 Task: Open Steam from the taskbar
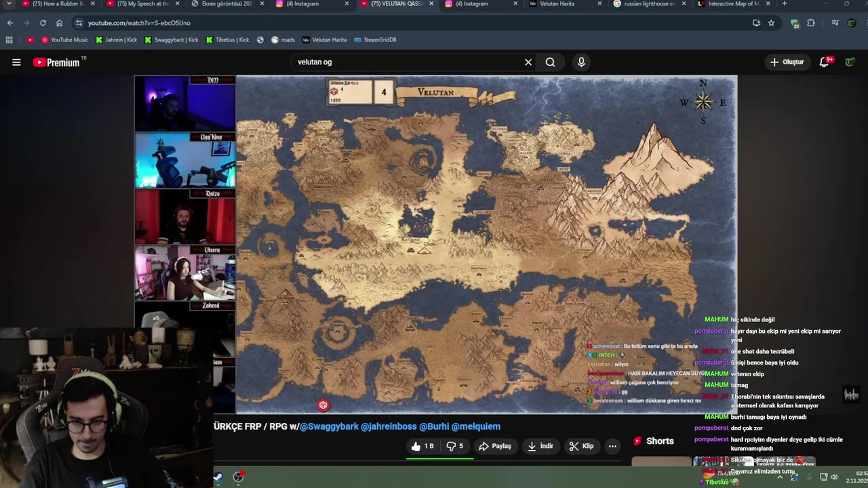[x=218, y=477]
